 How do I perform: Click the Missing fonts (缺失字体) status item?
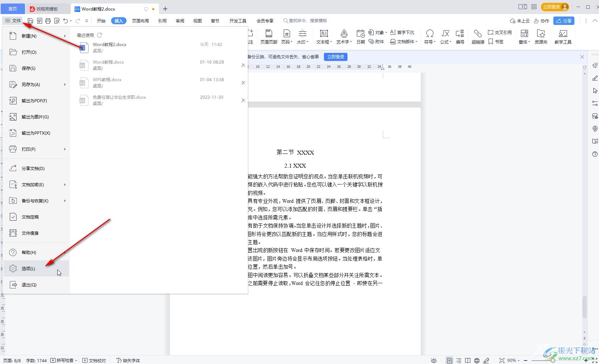[x=128, y=360]
